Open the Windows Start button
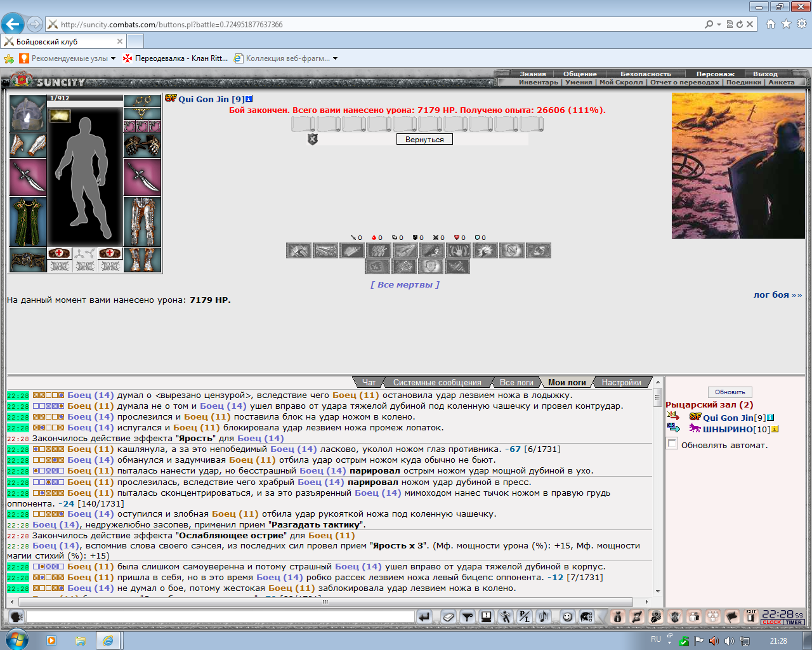This screenshot has width=812, height=650. point(16,640)
